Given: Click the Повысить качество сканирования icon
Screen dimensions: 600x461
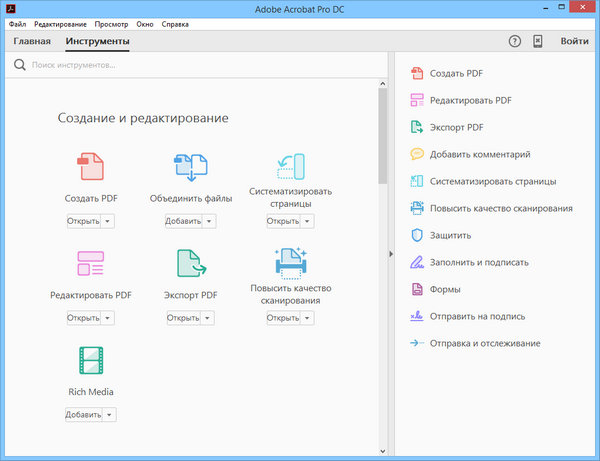Looking at the screenshot, I should 290,262.
